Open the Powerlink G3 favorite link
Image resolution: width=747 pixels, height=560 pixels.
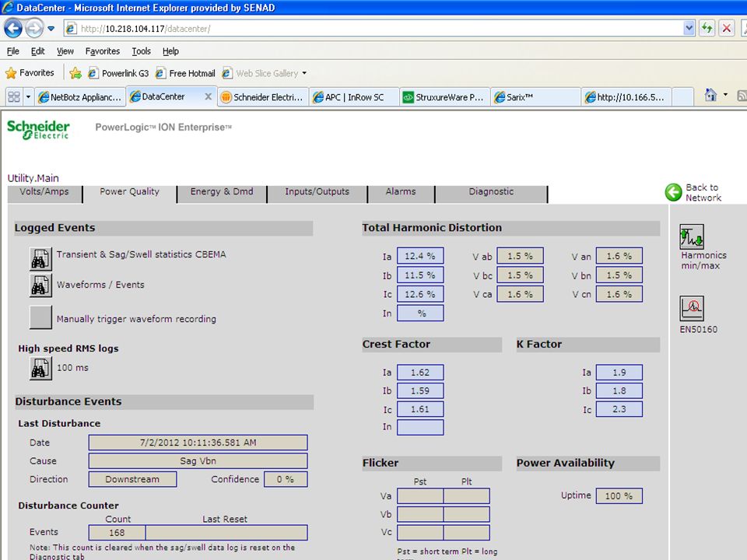point(118,73)
